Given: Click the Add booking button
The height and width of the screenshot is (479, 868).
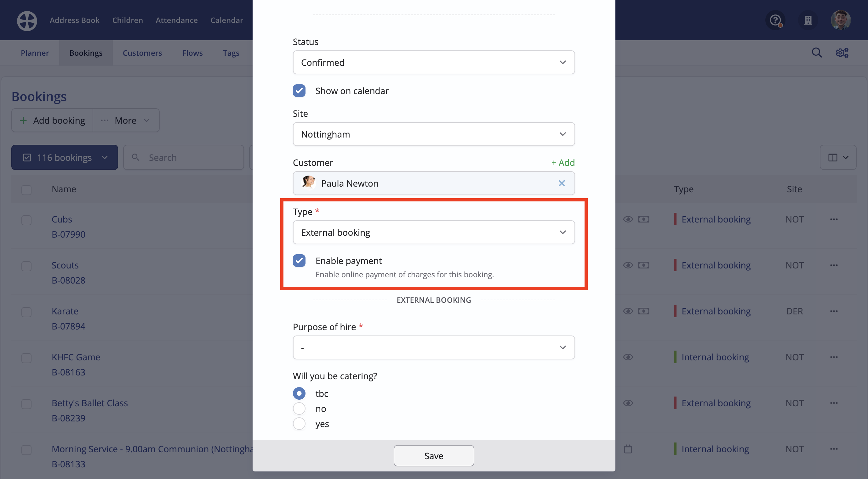Looking at the screenshot, I should 52,120.
